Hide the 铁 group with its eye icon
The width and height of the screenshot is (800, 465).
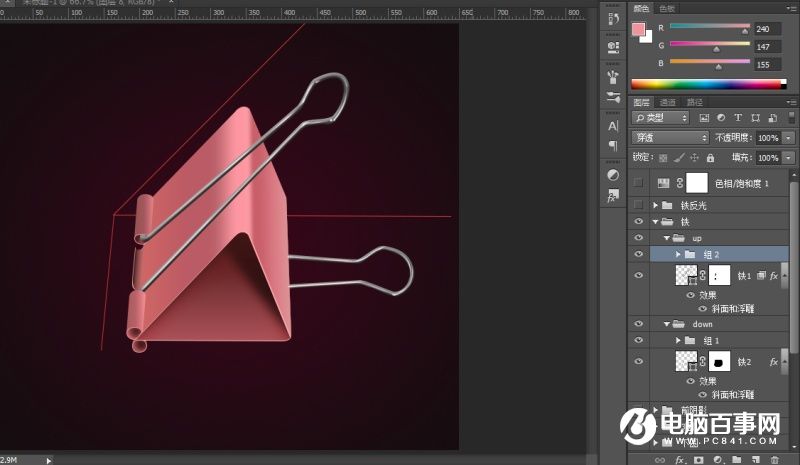[638, 222]
